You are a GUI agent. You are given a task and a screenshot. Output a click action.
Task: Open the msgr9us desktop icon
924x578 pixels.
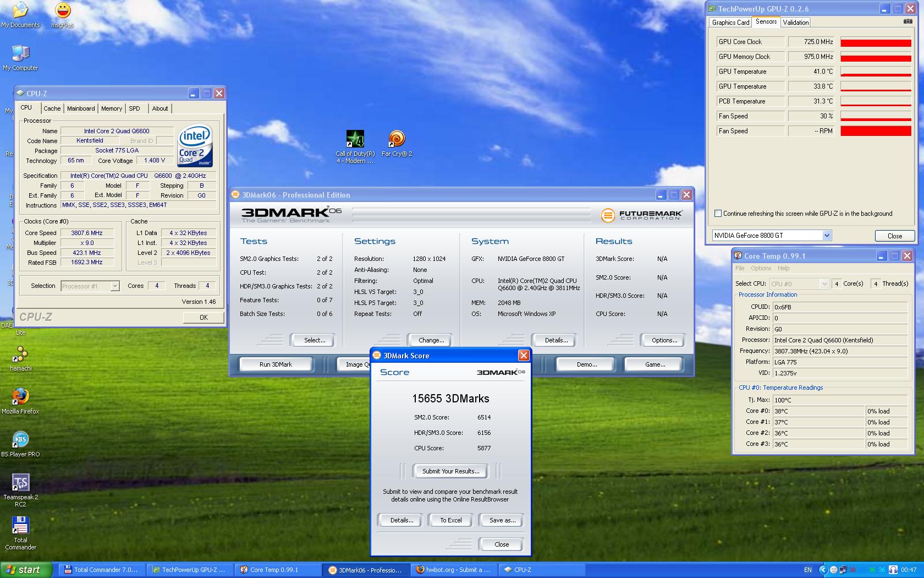[x=63, y=15]
